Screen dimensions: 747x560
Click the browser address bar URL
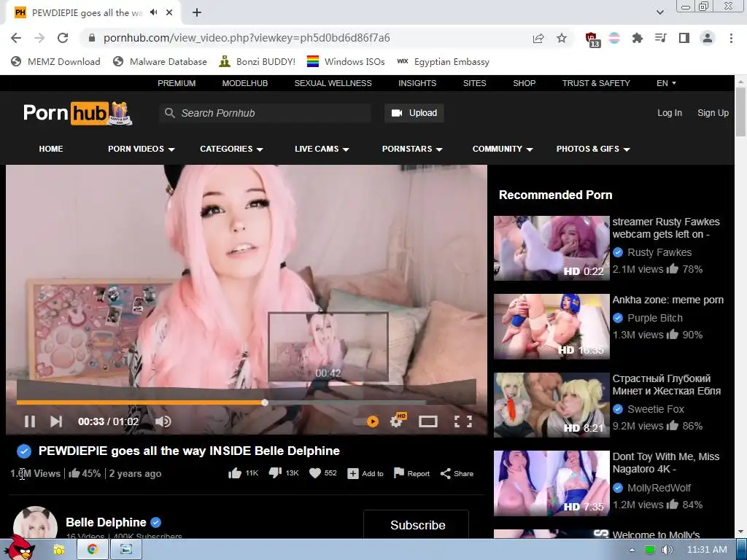tap(247, 38)
